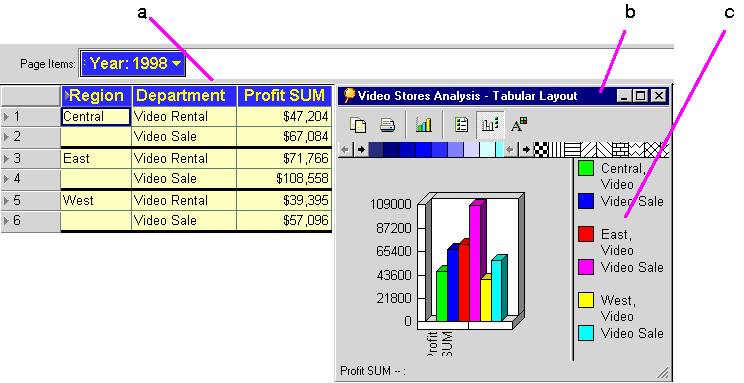Pick the periwinkle blue palette swatch

coord(456,150)
